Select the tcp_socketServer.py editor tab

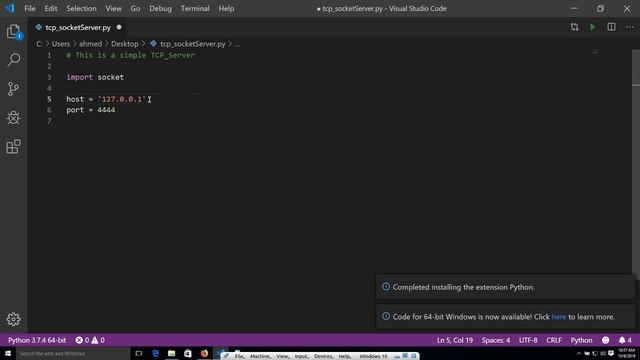click(x=78, y=27)
